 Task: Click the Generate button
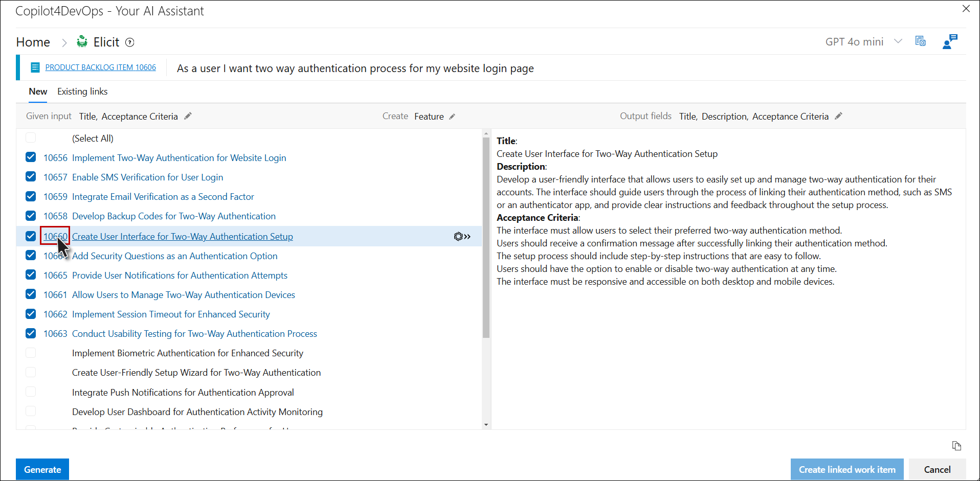click(42, 469)
